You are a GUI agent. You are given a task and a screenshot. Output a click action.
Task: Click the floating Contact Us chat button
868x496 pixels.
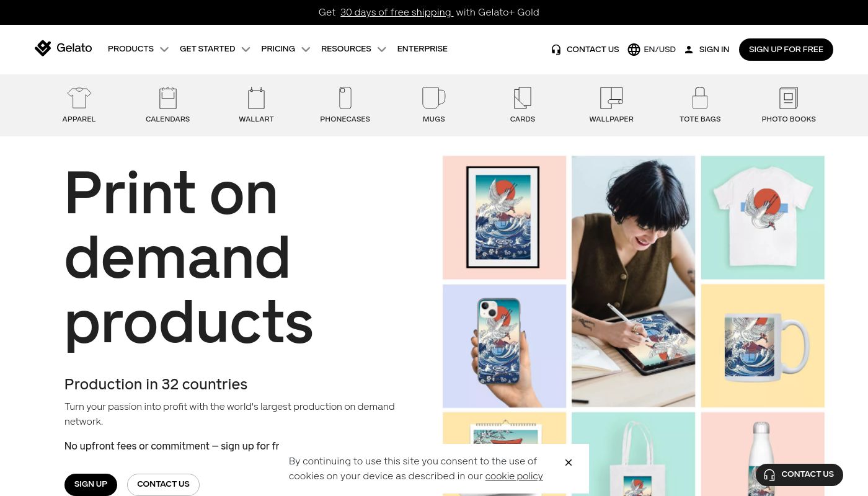[799, 475]
